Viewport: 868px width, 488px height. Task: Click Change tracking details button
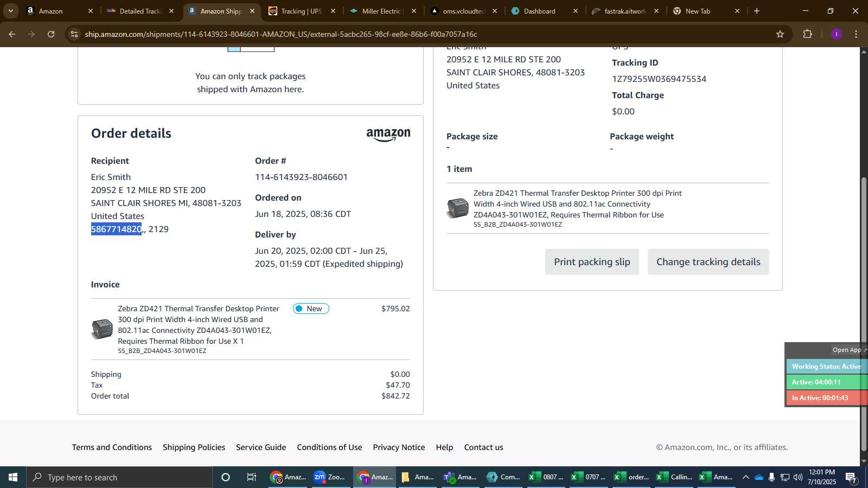point(708,262)
